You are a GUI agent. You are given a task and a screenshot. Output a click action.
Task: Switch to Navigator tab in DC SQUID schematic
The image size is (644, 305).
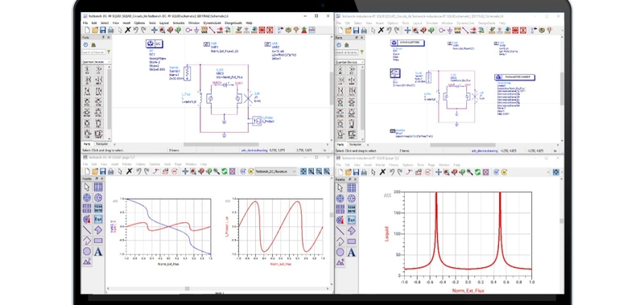[x=102, y=144]
